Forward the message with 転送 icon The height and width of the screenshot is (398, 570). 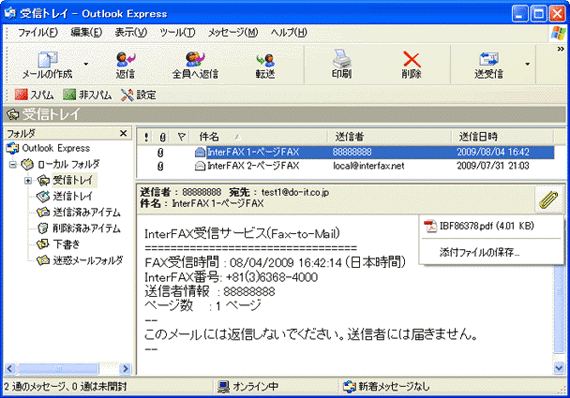[x=265, y=60]
